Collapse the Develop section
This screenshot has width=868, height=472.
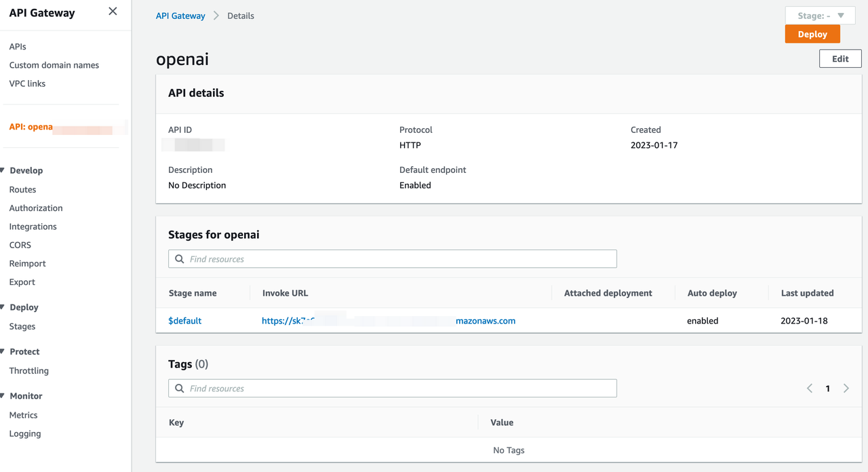(x=3, y=171)
